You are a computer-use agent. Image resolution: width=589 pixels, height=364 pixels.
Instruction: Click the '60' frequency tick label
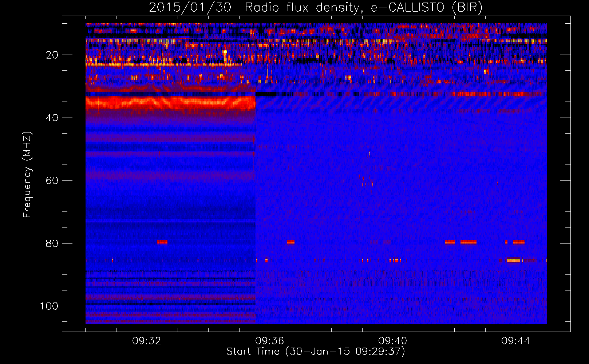(52, 181)
